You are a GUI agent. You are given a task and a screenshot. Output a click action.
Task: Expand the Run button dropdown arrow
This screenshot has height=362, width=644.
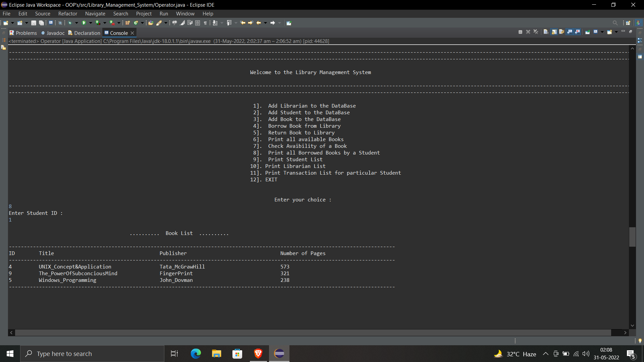tap(90, 23)
